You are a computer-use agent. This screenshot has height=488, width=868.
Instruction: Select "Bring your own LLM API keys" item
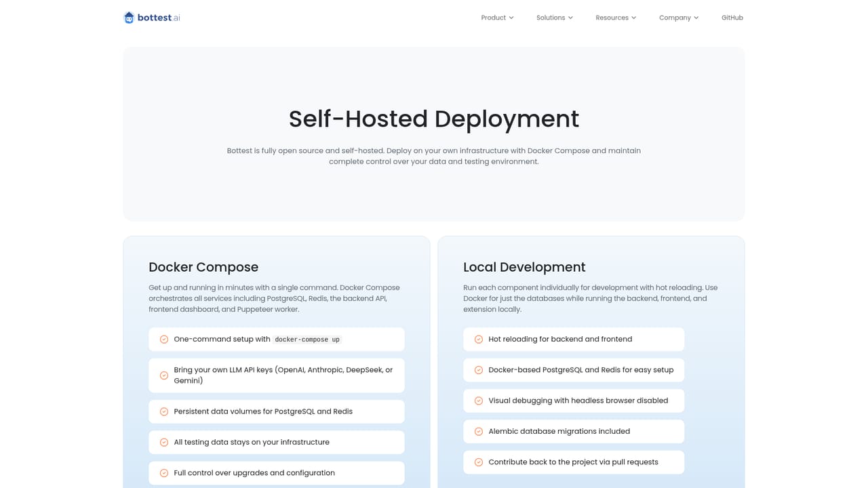click(x=277, y=375)
